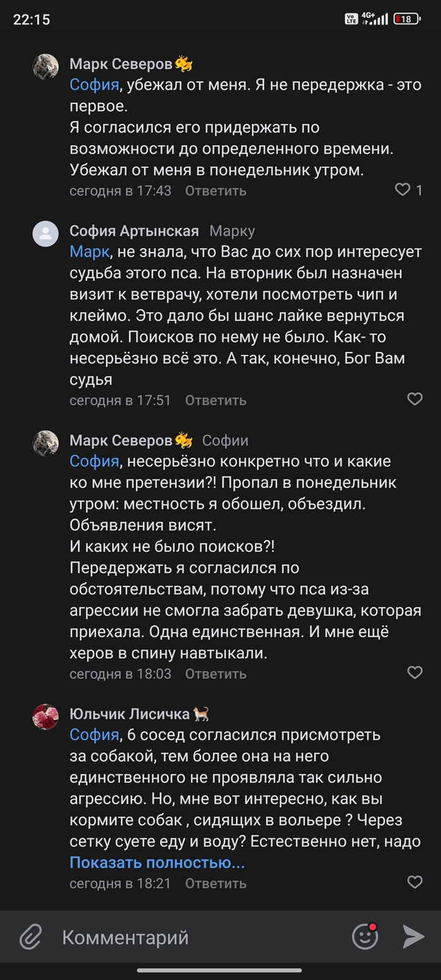Focus the "Комментарий" input field
The width and height of the screenshot is (441, 980).
tap(202, 937)
